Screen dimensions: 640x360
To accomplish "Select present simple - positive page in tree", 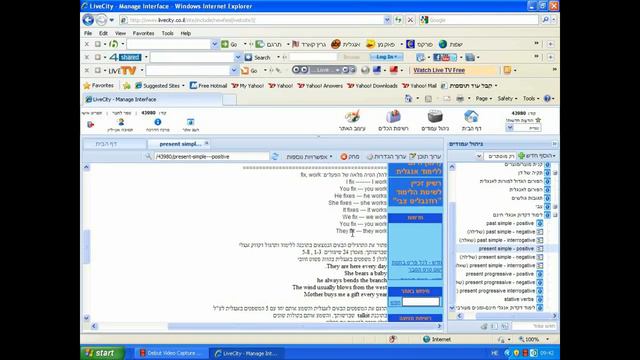I will [506, 248].
